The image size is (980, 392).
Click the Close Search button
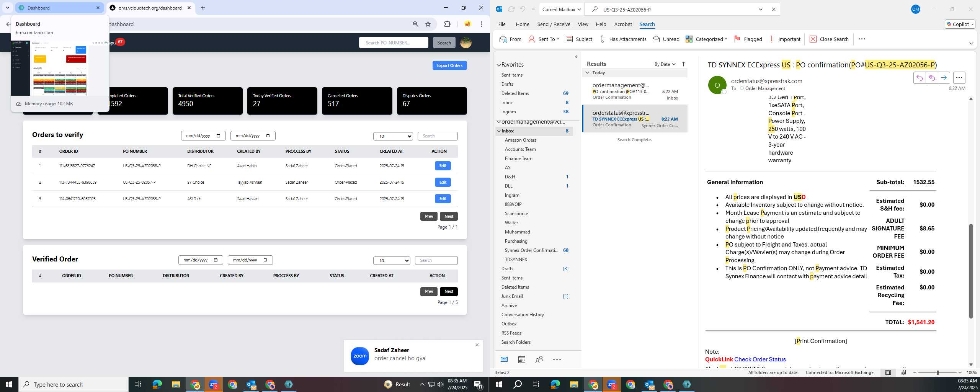(x=829, y=39)
